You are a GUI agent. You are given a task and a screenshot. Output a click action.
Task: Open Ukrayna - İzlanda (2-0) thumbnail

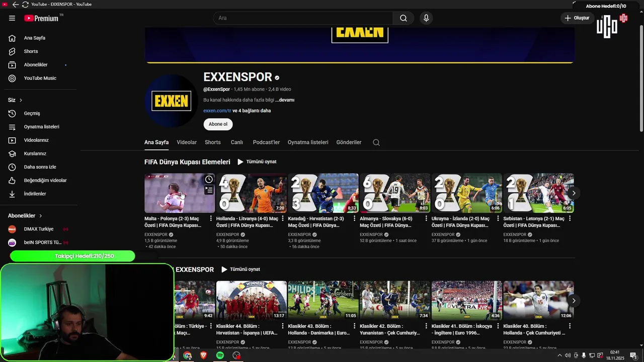pyautogui.click(x=467, y=193)
